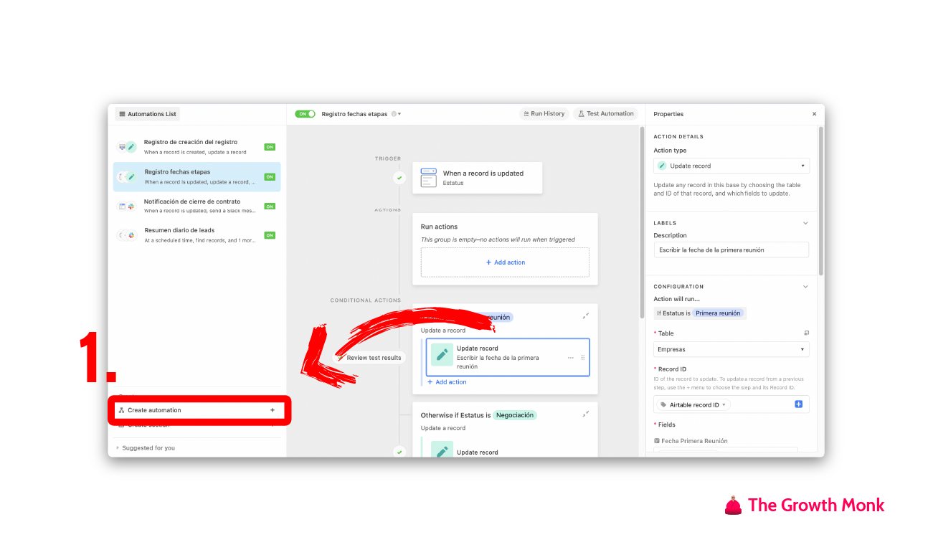Open dropdown arrow next to Registro fechas etapas title
The height and width of the screenshot is (560, 933).
pos(399,114)
